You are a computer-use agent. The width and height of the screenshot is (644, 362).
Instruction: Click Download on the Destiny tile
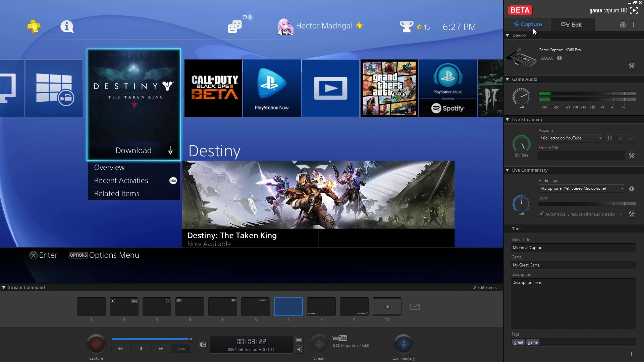point(133,150)
